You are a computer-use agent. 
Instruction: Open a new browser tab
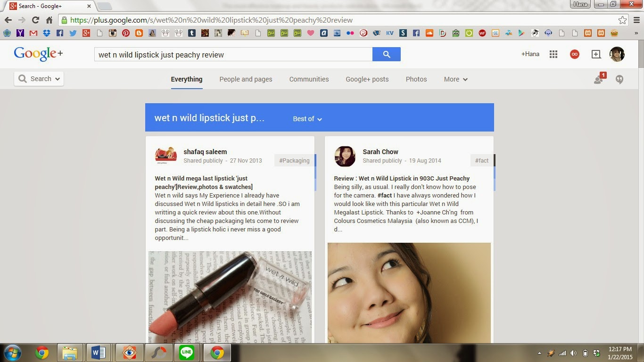point(104,6)
